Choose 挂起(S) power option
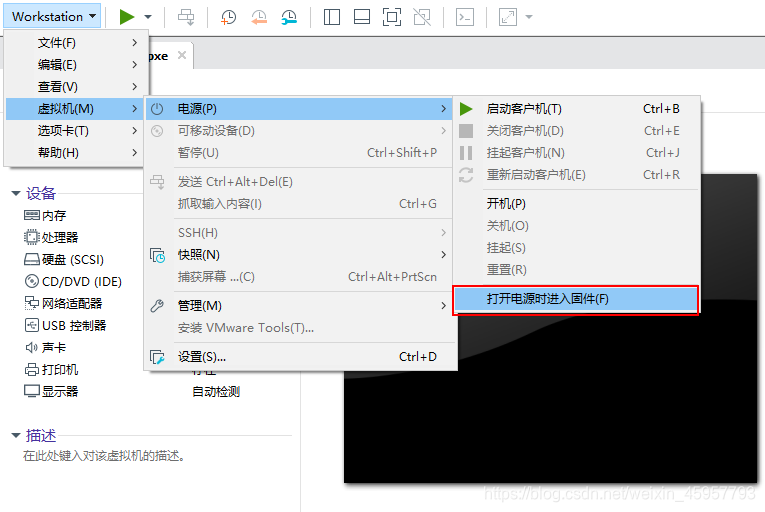Screen dimensions: 765x512 (577, 247)
